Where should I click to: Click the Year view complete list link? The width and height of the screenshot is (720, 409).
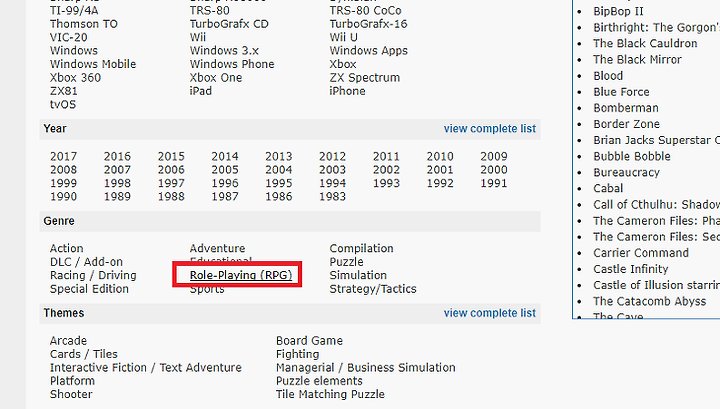tap(489, 129)
